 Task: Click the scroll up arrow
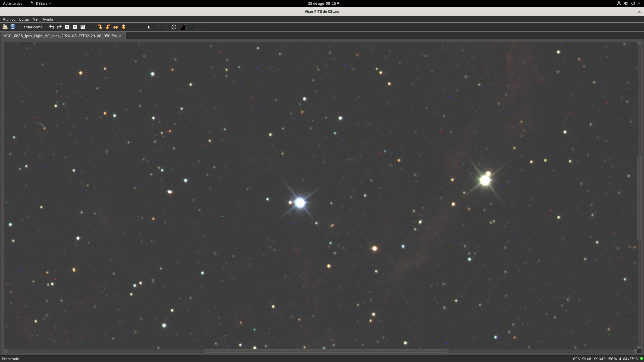[x=639, y=44]
